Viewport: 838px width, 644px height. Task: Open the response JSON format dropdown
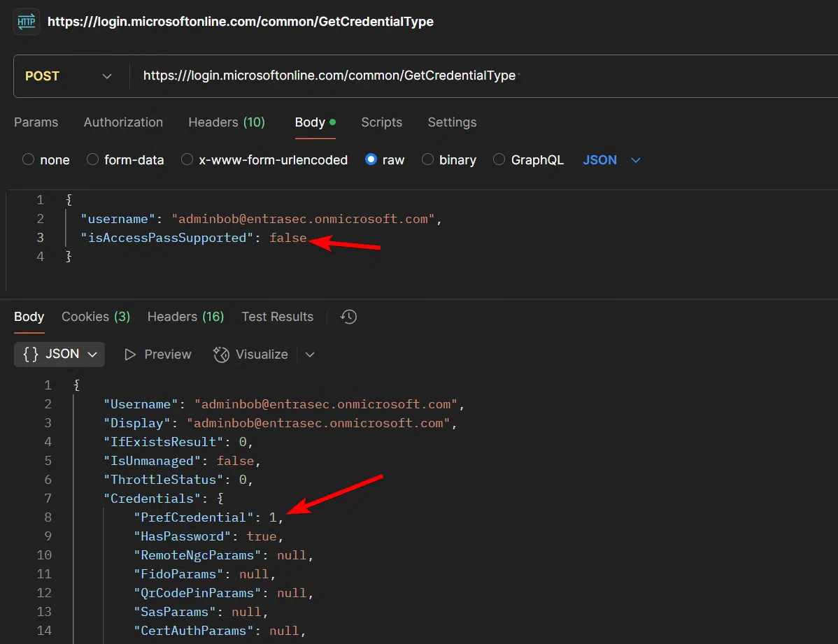tap(59, 355)
